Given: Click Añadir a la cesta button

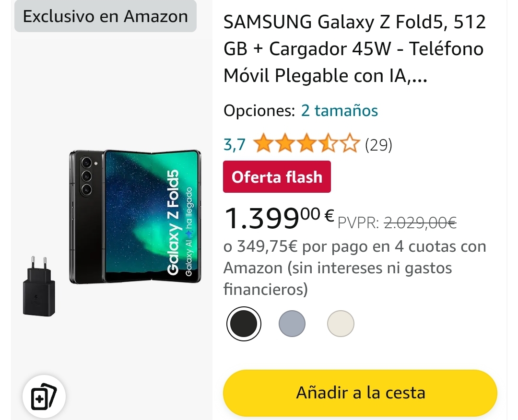Looking at the screenshot, I should [x=360, y=393].
